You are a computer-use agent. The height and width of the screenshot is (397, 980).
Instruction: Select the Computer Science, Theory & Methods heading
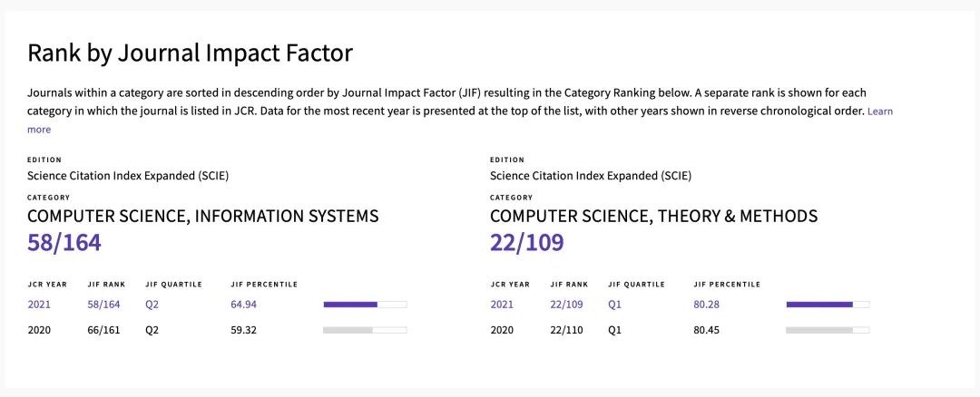click(653, 216)
